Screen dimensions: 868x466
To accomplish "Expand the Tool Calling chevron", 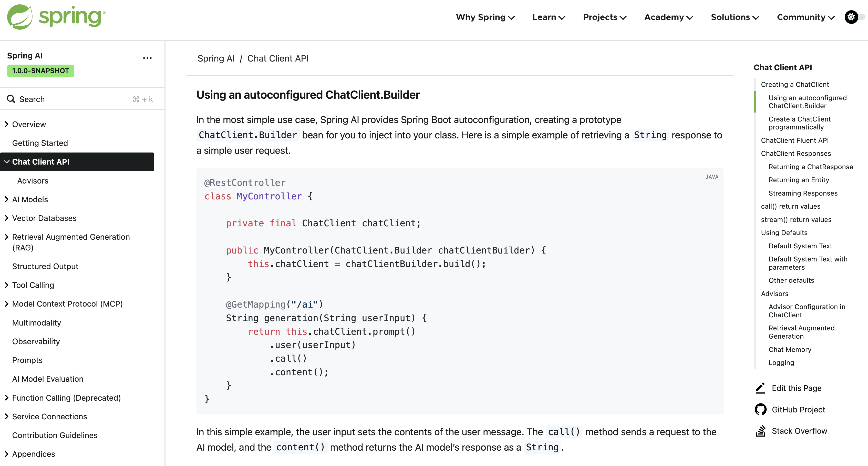I will click(x=6, y=285).
